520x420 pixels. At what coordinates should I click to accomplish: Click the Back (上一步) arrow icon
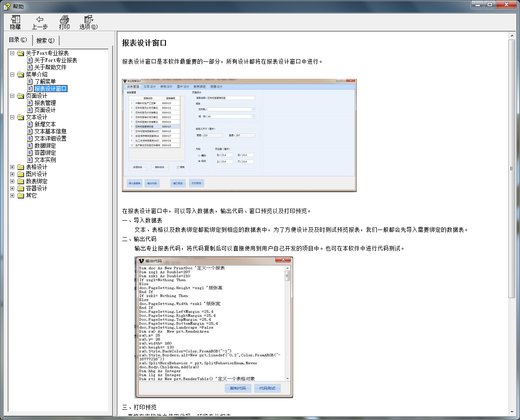(40, 19)
